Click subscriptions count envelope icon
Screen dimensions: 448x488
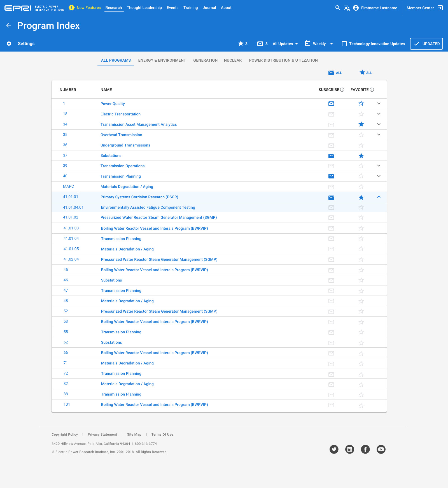260,44
